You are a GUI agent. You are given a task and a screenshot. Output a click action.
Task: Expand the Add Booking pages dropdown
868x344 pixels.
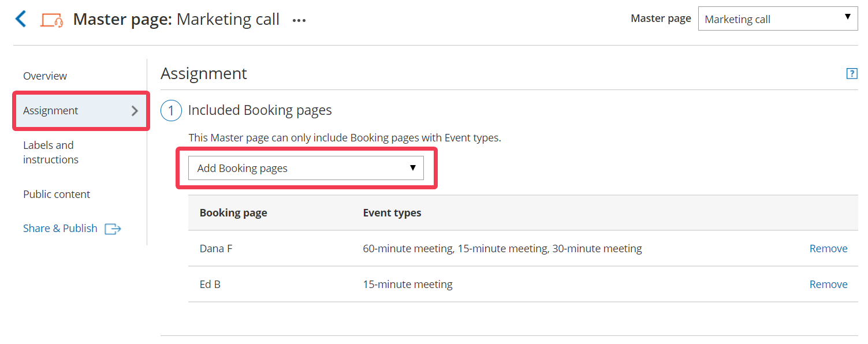[306, 169]
